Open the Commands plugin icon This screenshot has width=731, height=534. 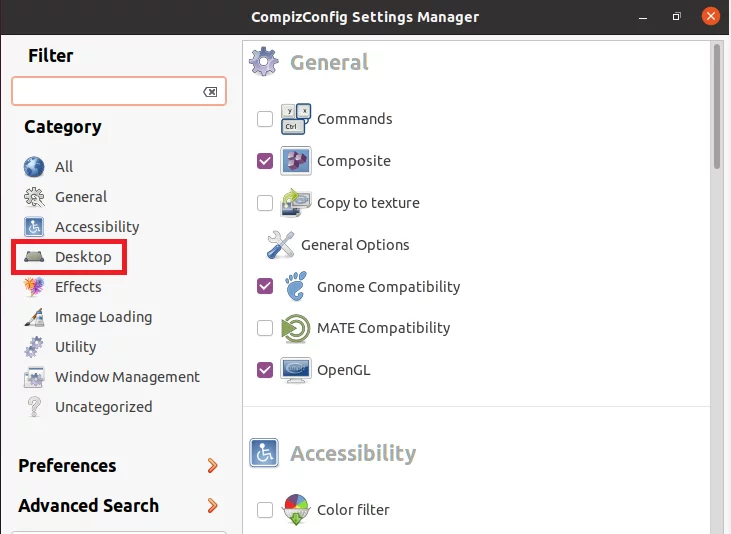[x=296, y=119]
